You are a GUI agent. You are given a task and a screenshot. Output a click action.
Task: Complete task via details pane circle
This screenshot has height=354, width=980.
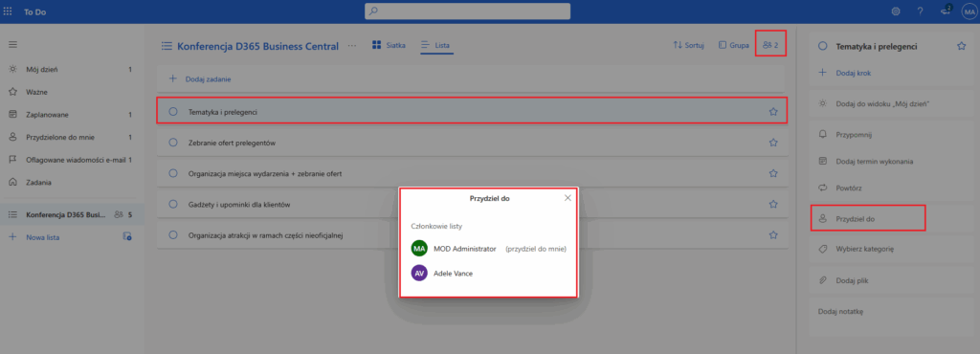click(x=822, y=46)
